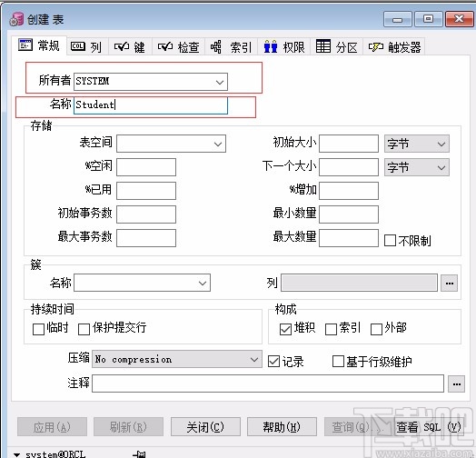Click the 刷新(R) button

(128, 427)
